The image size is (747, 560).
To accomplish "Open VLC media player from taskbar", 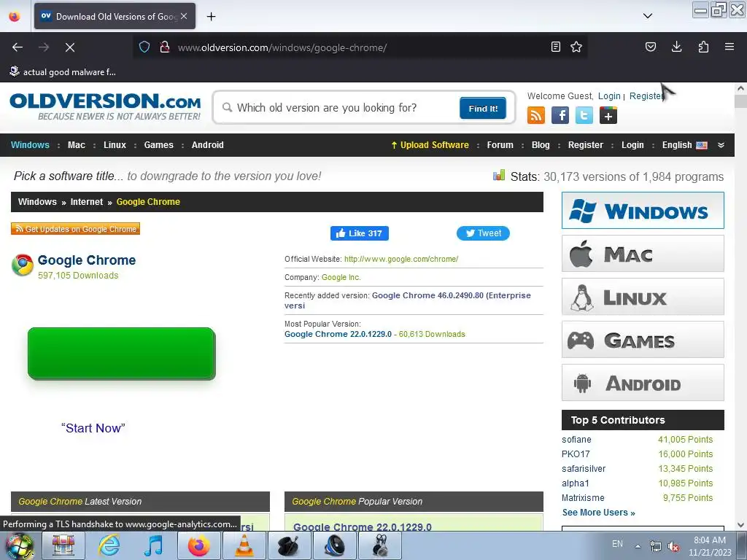I will 244,545.
